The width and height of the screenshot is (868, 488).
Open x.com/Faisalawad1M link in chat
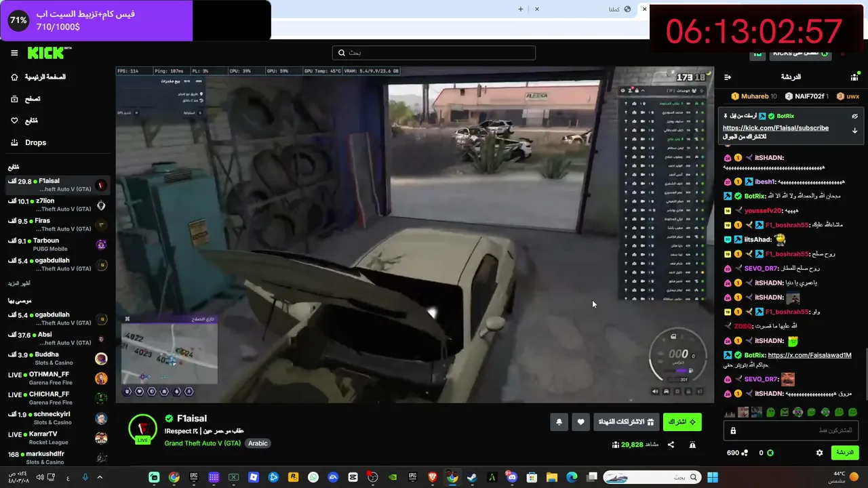point(810,355)
